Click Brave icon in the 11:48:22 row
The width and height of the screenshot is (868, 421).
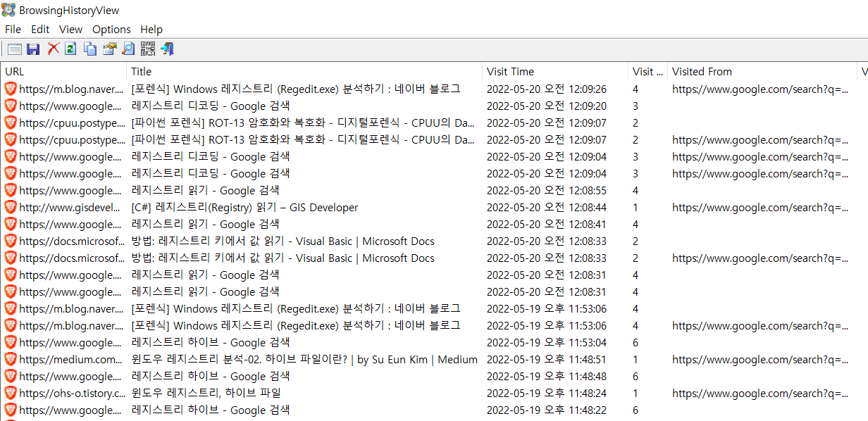11,410
